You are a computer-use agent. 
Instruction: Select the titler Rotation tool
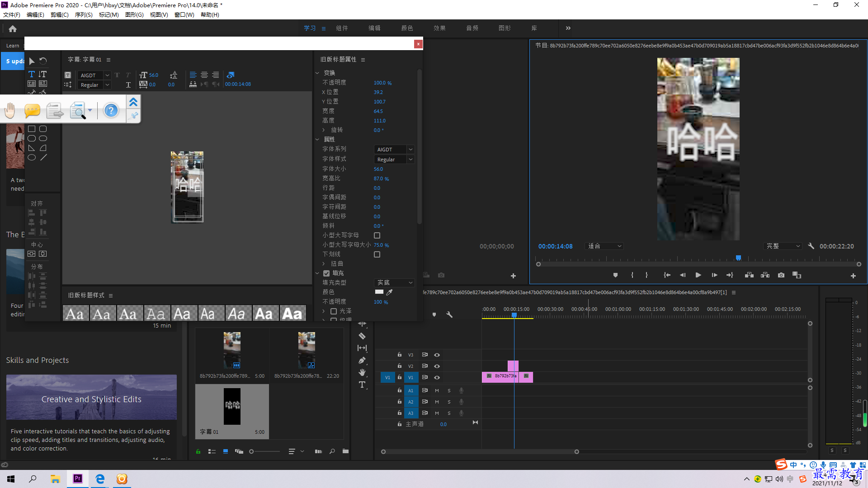point(43,61)
